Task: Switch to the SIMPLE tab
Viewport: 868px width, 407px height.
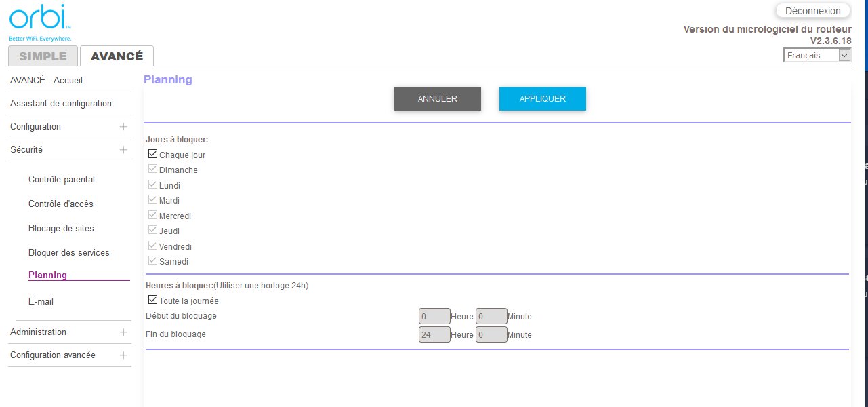Action: coord(43,56)
